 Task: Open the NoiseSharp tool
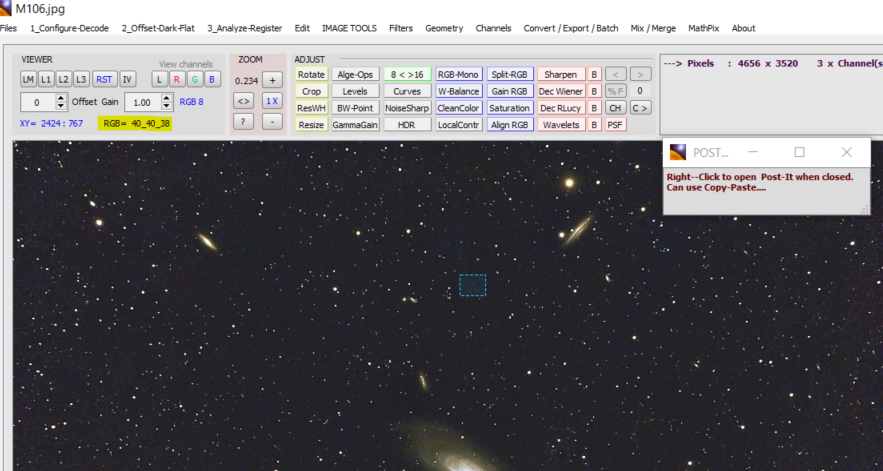coord(407,108)
